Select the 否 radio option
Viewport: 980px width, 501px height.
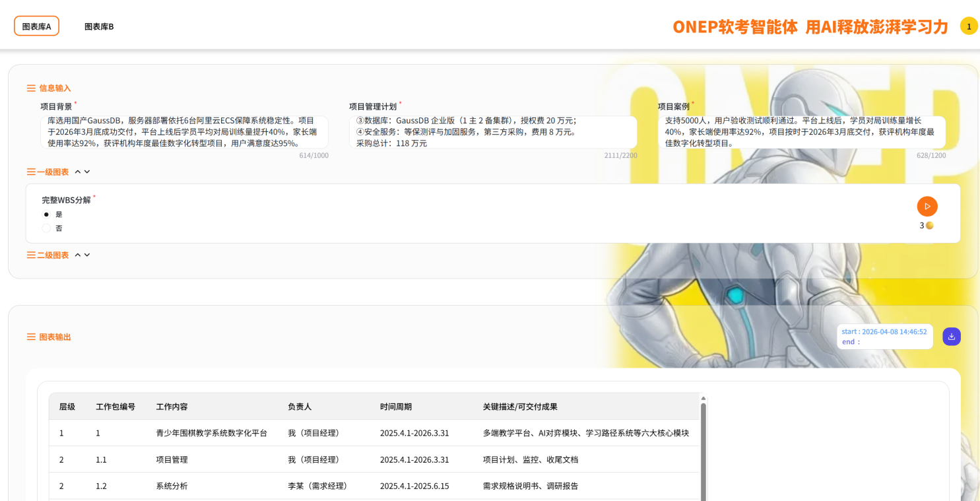pyautogui.click(x=46, y=228)
